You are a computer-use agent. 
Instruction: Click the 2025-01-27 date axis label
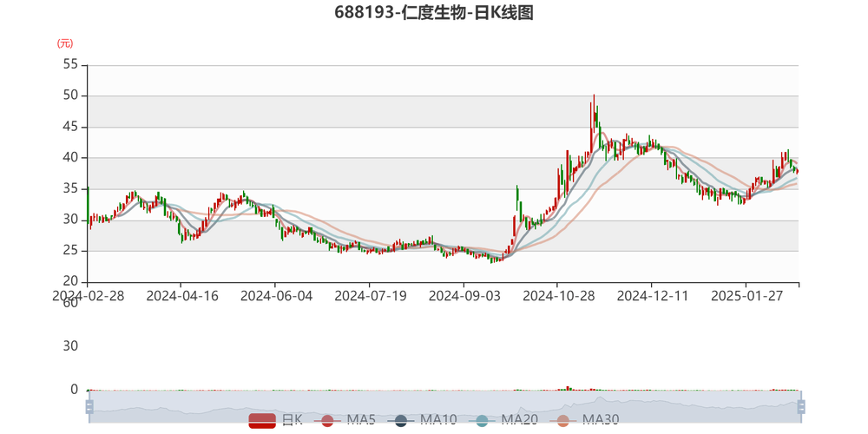tap(747, 296)
